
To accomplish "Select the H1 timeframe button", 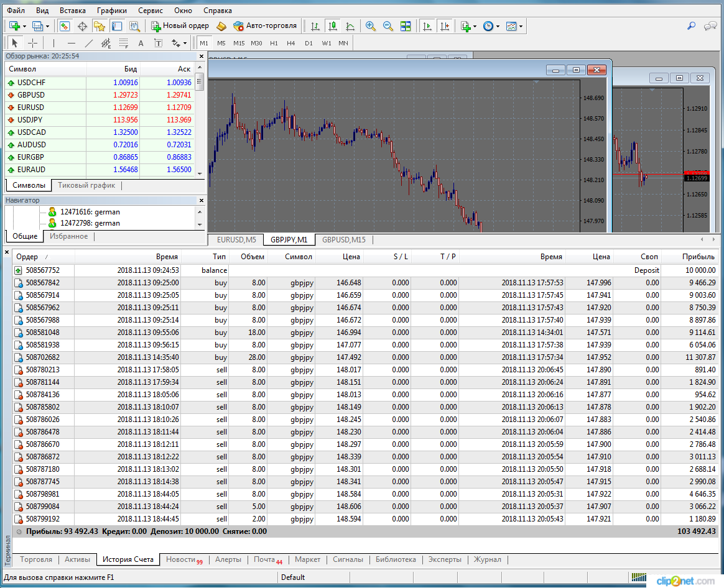I will pyautogui.click(x=274, y=43).
